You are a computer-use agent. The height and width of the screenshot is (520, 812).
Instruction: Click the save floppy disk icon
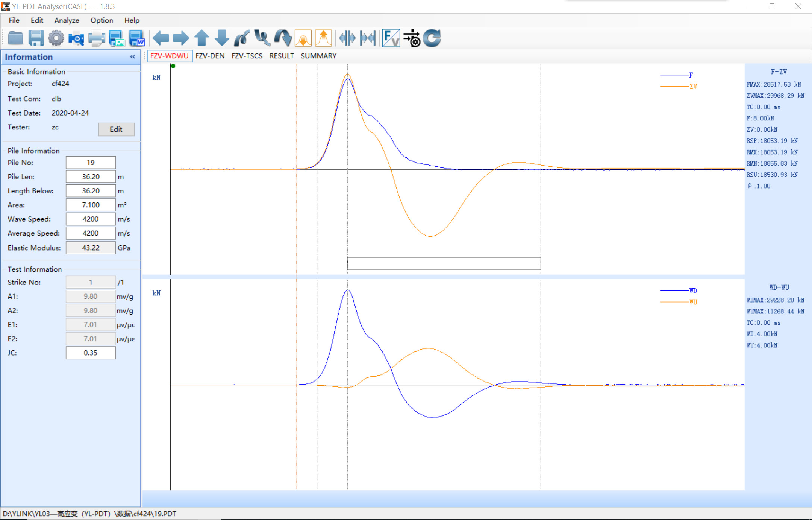click(36, 38)
